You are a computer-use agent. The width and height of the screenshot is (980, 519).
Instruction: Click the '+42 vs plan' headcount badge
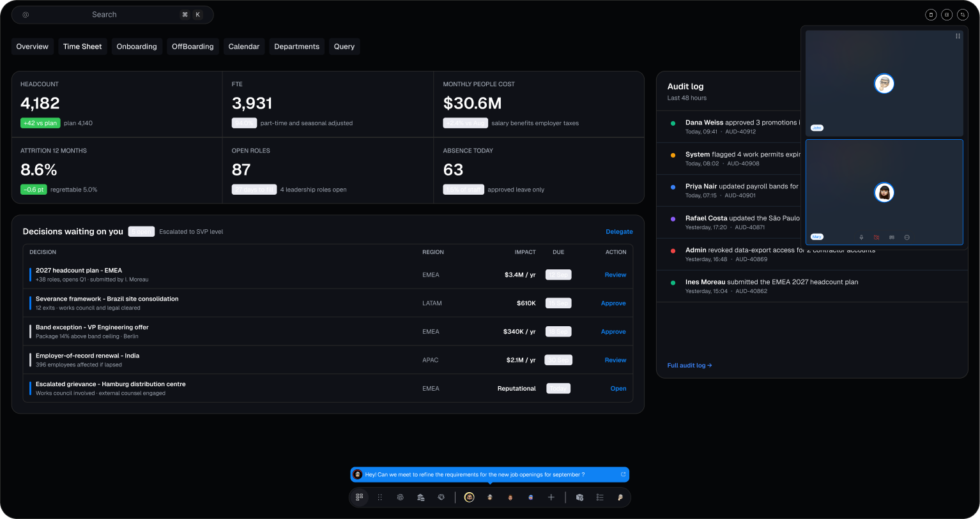(40, 123)
